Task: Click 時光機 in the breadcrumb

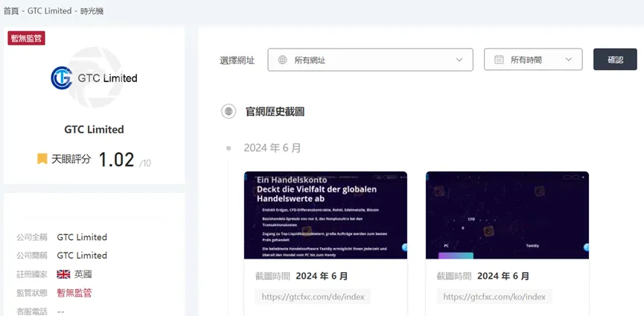Action: click(92, 11)
